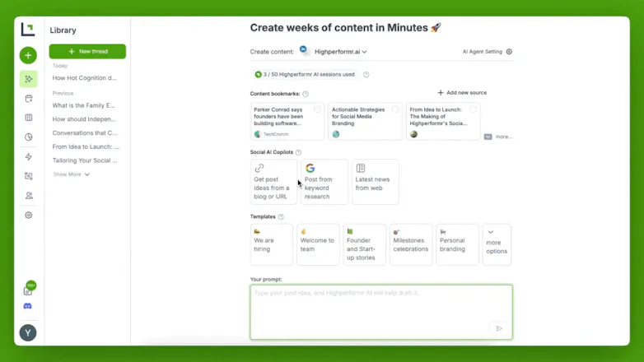Click the Google icon on keyword research
644x362 pixels.
pos(310,168)
